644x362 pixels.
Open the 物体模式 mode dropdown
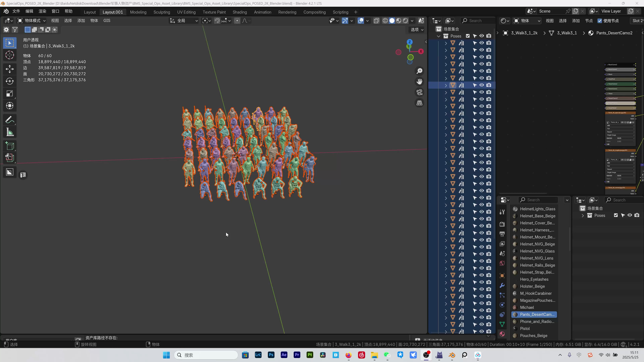click(32, 21)
